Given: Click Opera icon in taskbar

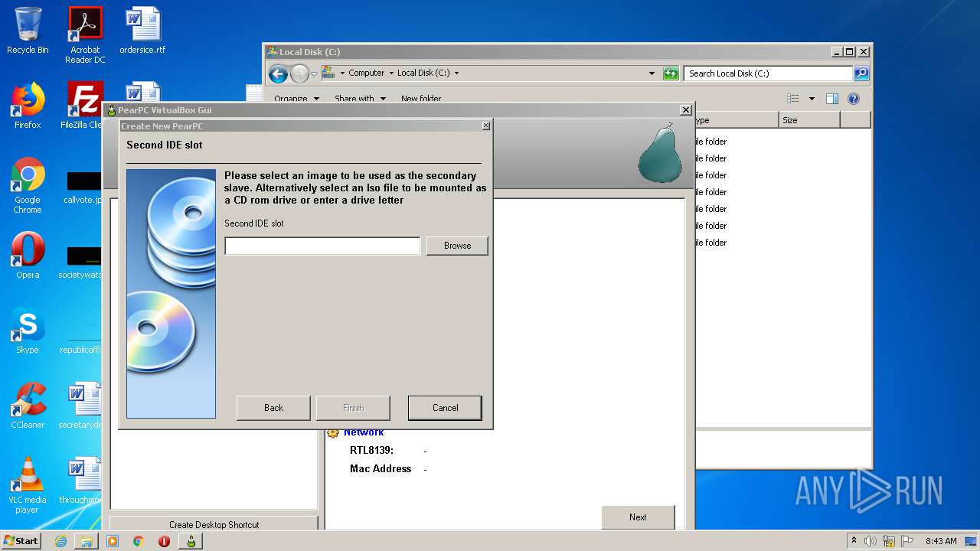Looking at the screenshot, I should [164, 541].
